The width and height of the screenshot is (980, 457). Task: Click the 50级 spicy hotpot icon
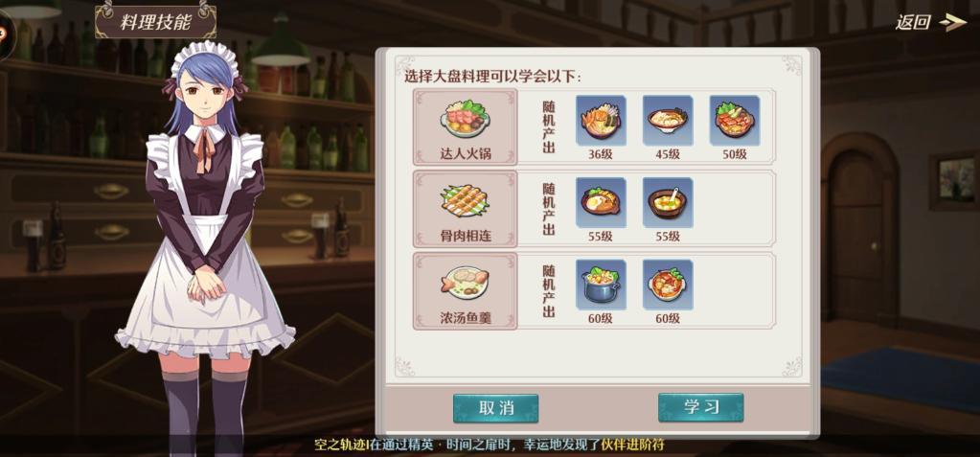[735, 121]
